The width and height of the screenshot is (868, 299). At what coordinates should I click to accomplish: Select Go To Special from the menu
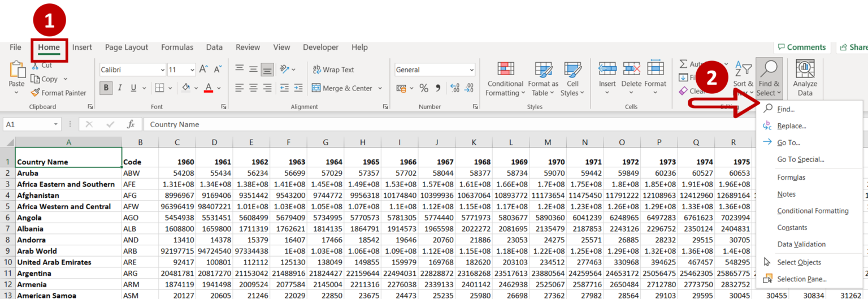[800, 159]
